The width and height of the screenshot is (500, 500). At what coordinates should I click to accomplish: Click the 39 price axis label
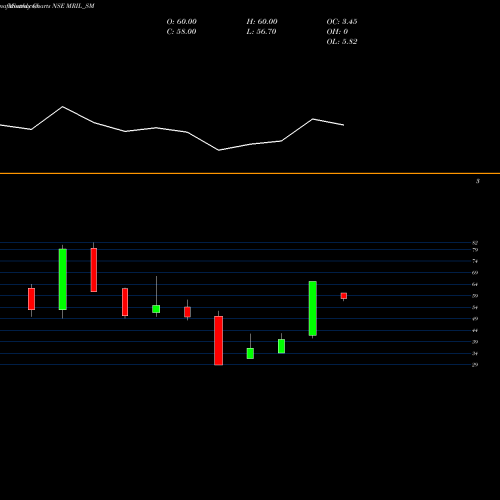tap(475, 342)
